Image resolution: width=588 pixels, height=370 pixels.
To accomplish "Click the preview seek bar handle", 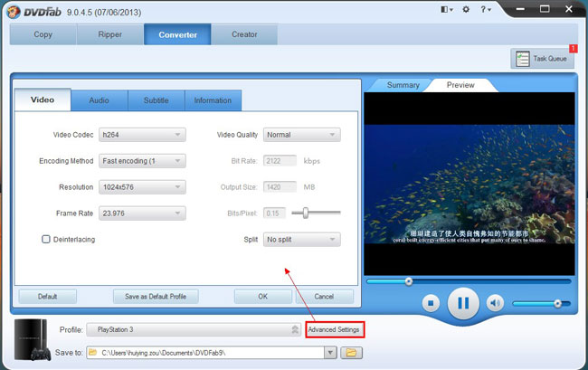I will pos(408,281).
